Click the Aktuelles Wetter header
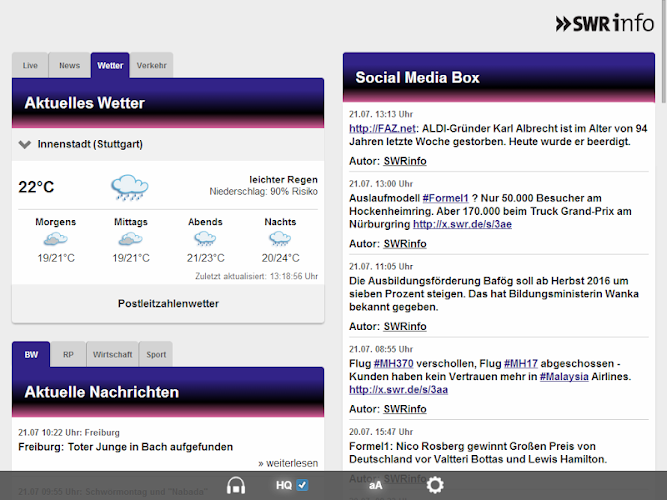This screenshot has height=500, width=667. click(168, 103)
